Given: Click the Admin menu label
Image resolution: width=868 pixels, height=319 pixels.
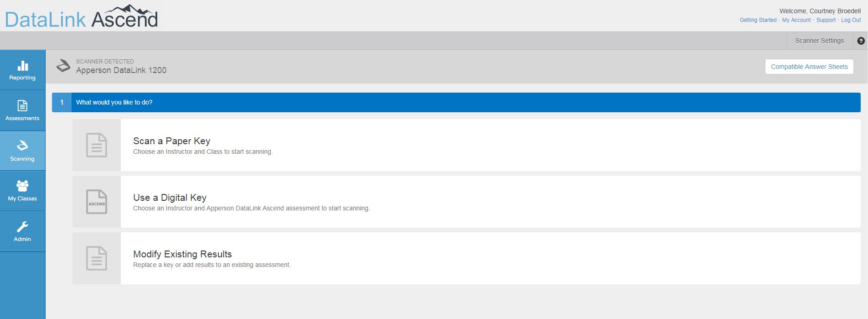Looking at the screenshot, I should [22, 239].
